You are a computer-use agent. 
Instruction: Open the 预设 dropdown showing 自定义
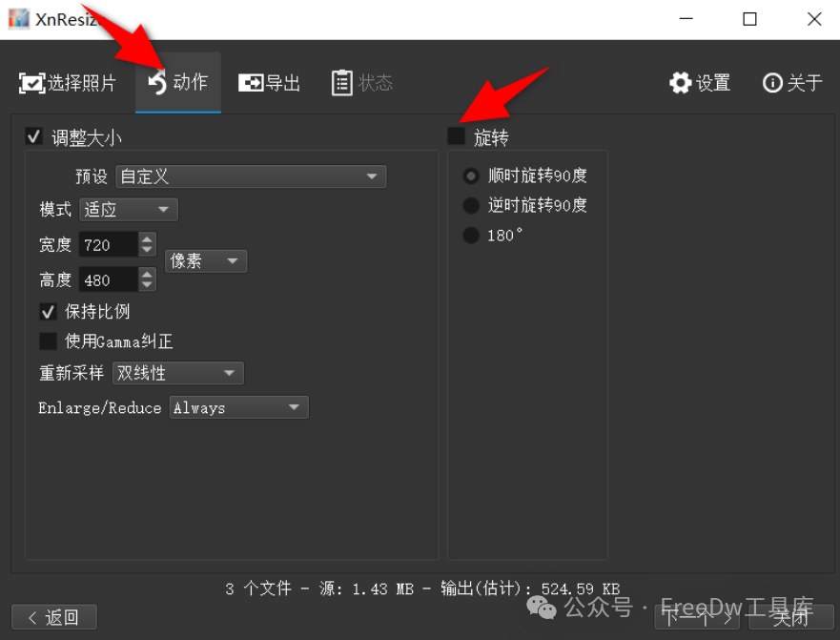[x=251, y=176]
